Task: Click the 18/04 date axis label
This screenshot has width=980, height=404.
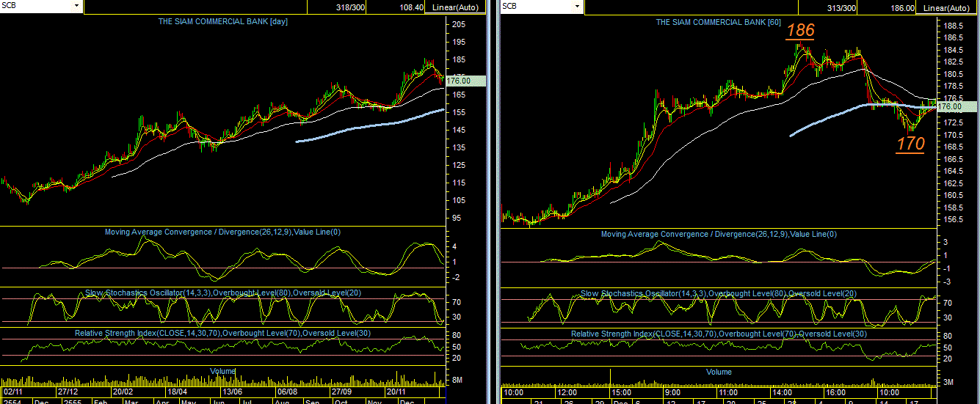Action: pos(177,392)
